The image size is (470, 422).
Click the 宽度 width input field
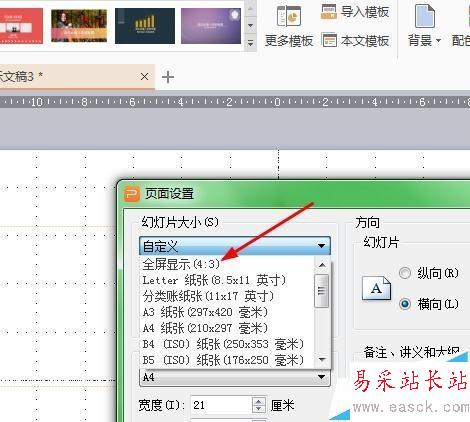(x=221, y=405)
